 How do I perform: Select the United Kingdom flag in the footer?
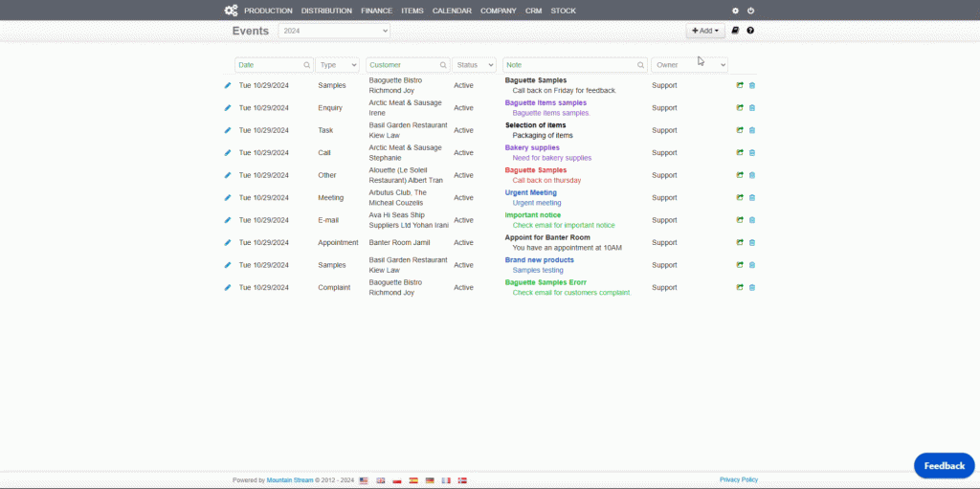[381, 480]
